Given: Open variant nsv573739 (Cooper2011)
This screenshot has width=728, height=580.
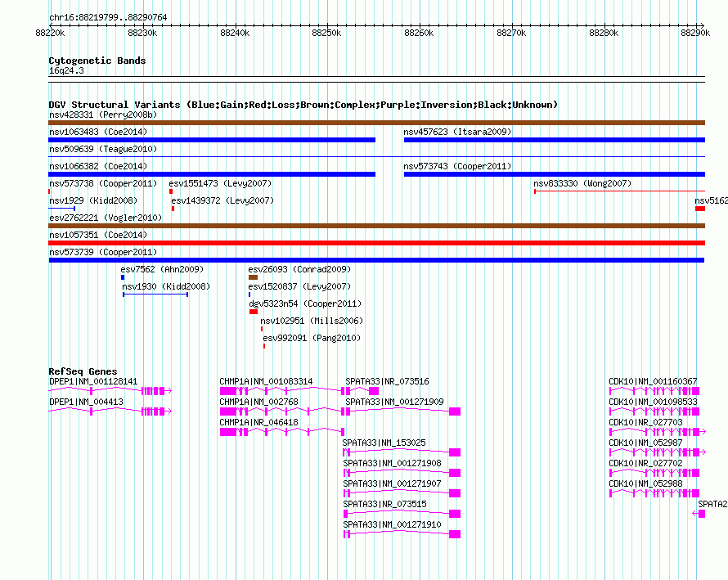Looking at the screenshot, I should click(103, 252).
